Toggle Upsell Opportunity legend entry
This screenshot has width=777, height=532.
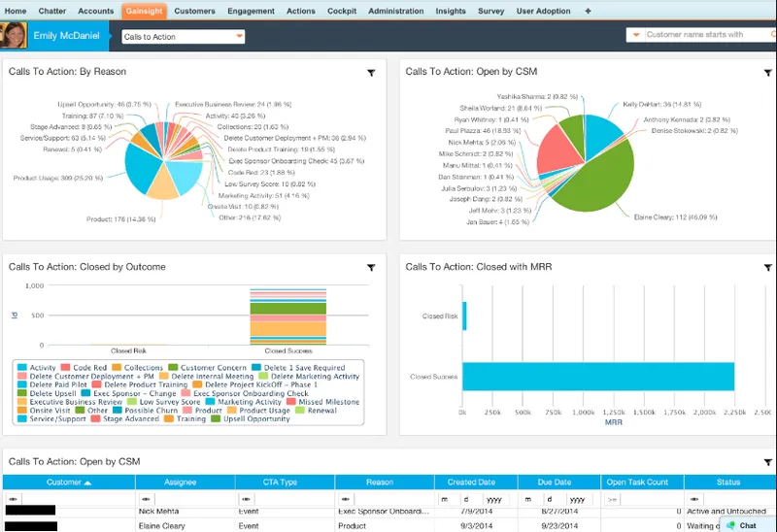click(x=251, y=418)
